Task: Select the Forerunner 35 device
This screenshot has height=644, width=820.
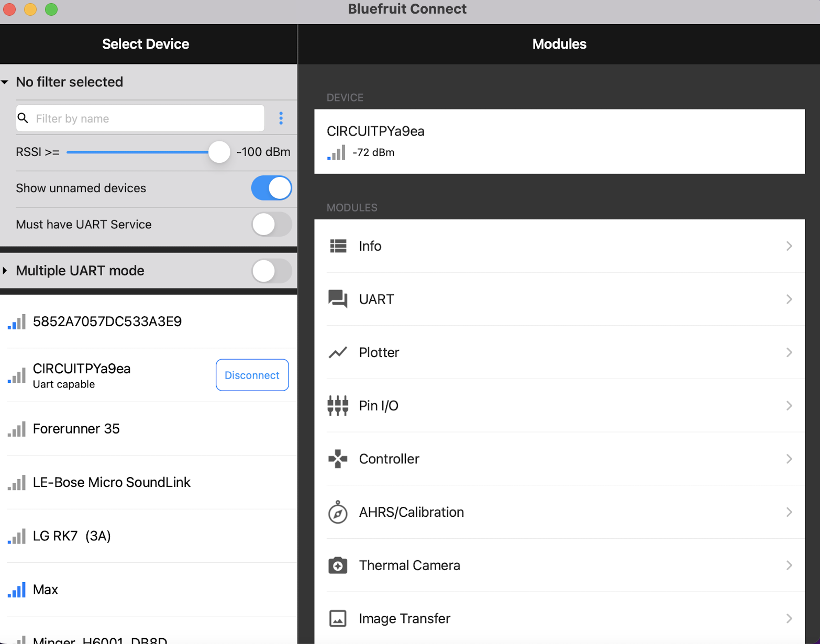Action: (149, 429)
